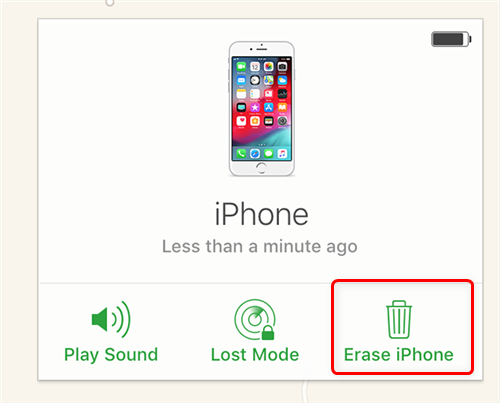
Task: Click the Less than a minute ago status
Action: [260, 247]
